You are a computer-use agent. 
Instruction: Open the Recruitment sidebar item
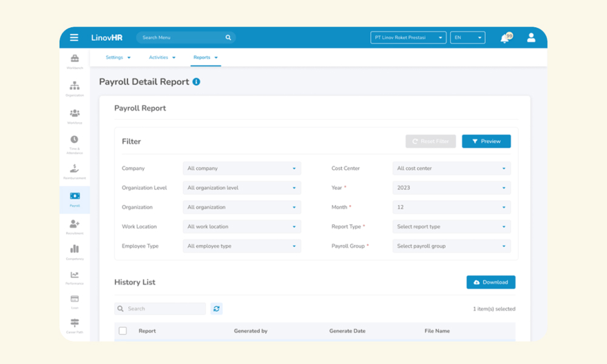(x=75, y=227)
